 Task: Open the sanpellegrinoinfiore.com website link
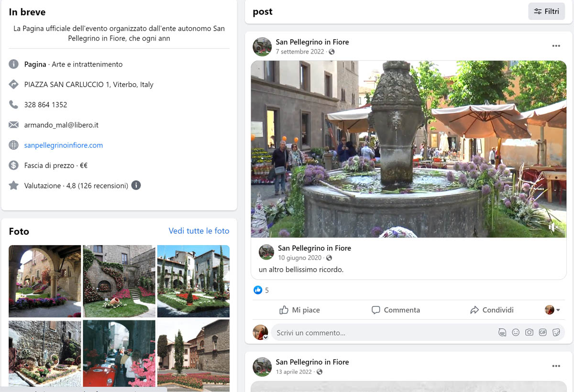(x=64, y=145)
